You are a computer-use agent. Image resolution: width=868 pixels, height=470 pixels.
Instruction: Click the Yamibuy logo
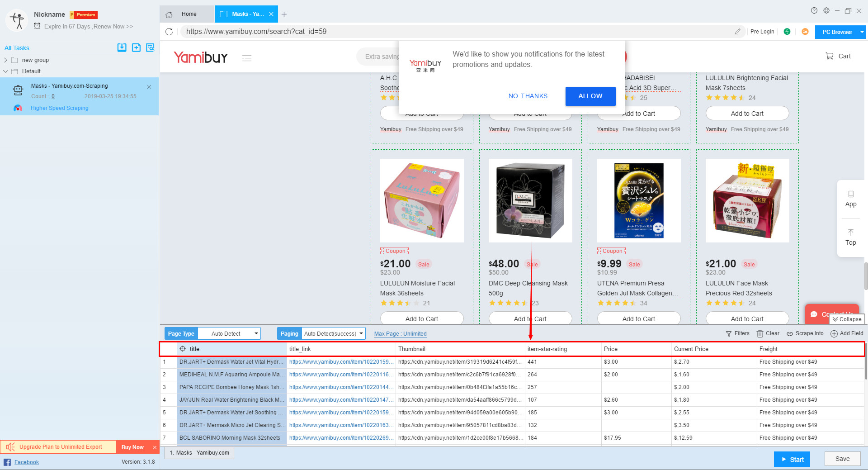tap(201, 57)
